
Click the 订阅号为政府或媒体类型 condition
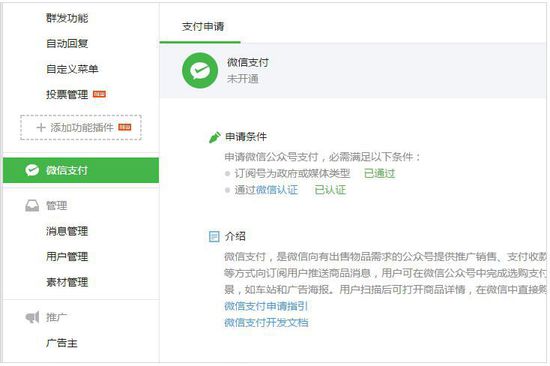(292, 173)
